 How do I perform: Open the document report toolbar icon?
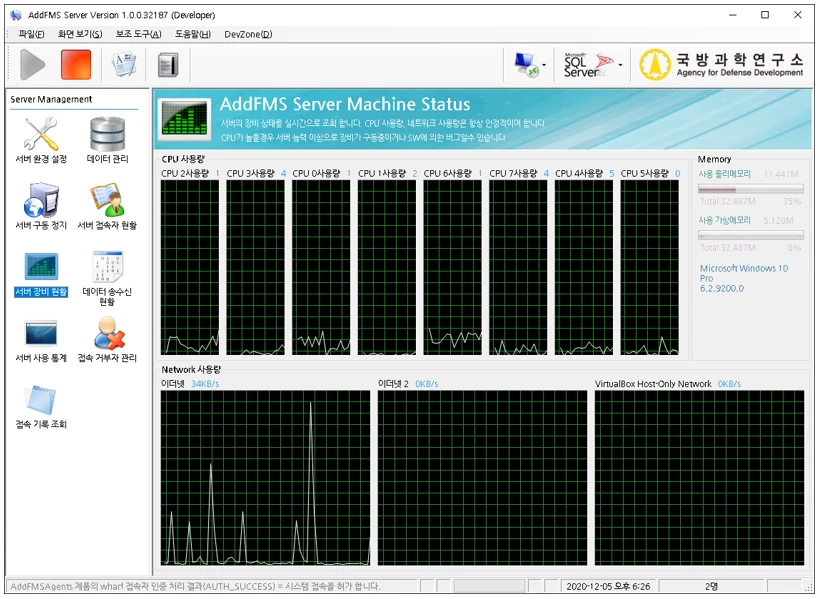tap(124, 65)
